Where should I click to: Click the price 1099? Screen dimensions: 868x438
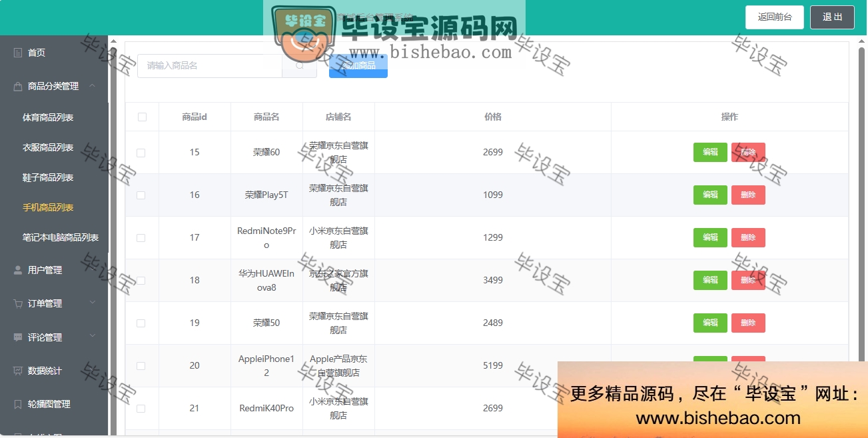[493, 195]
